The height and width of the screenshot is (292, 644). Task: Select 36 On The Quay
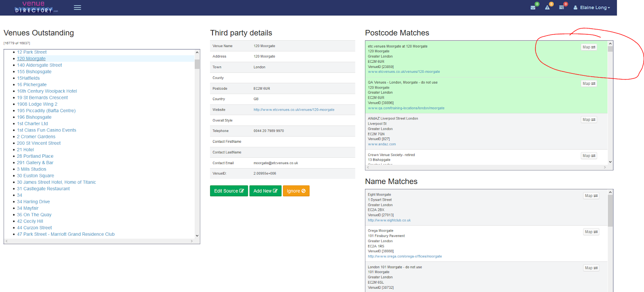(x=34, y=215)
